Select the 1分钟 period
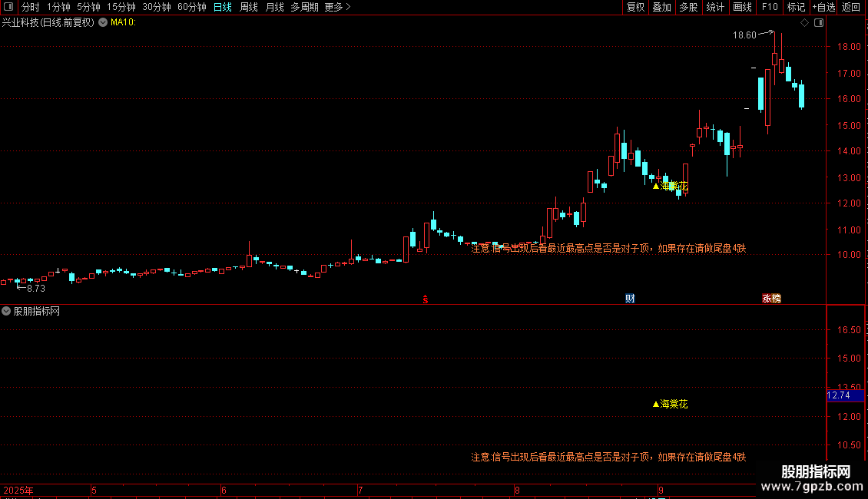The image size is (868, 499). click(58, 7)
